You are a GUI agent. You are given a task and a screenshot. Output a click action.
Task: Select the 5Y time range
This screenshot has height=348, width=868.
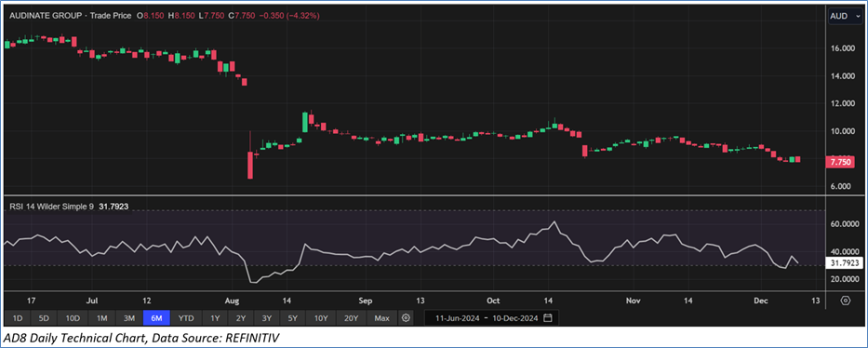[x=292, y=318]
